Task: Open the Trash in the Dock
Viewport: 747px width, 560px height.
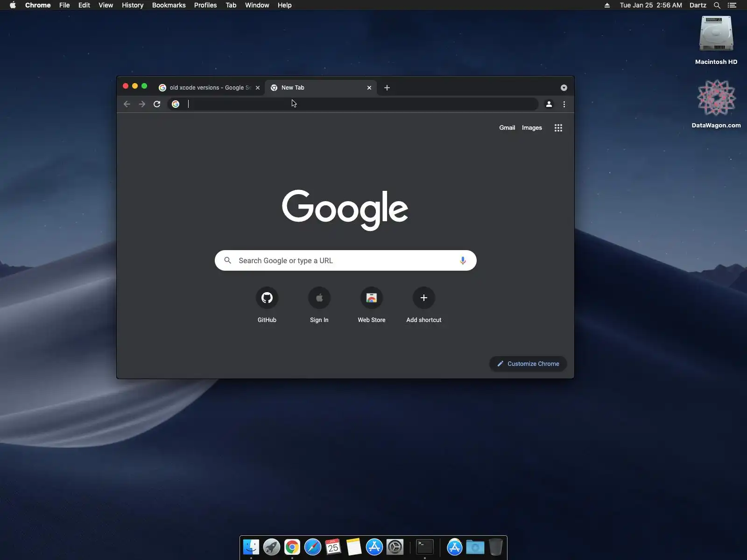Action: [x=496, y=547]
